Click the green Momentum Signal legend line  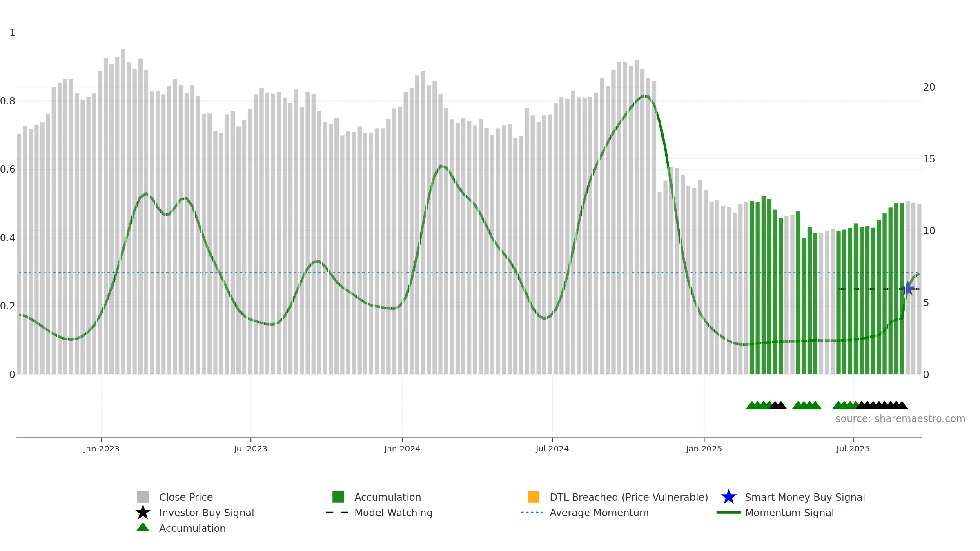[x=728, y=512]
